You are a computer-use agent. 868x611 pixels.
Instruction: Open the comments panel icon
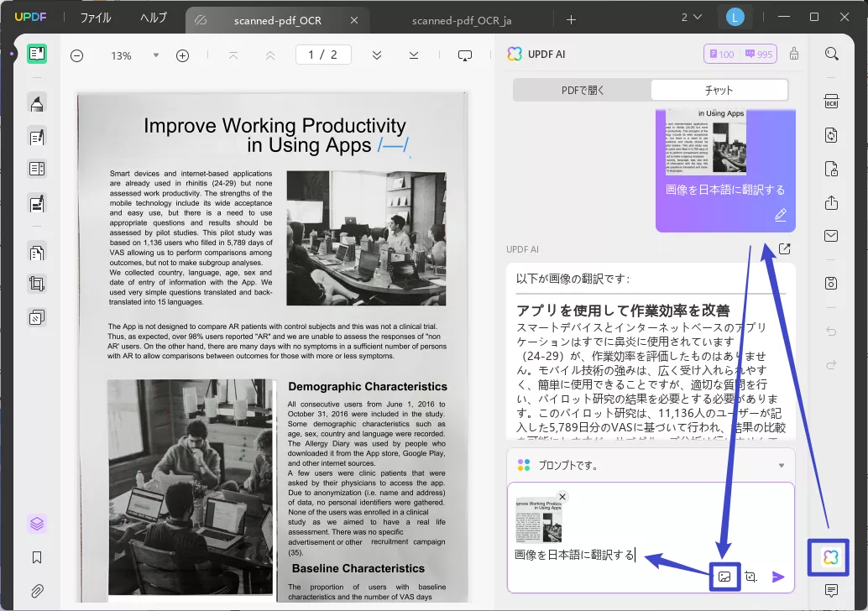point(831,591)
